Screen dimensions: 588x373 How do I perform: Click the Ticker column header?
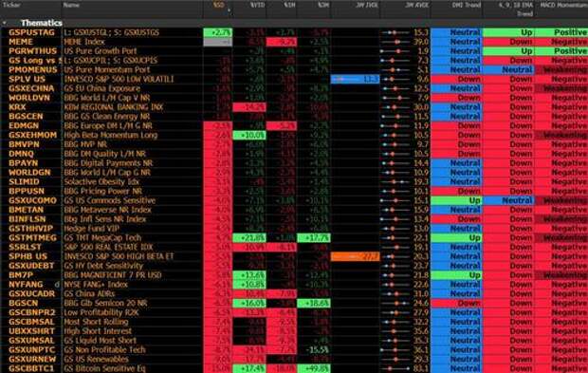pyautogui.click(x=11, y=6)
